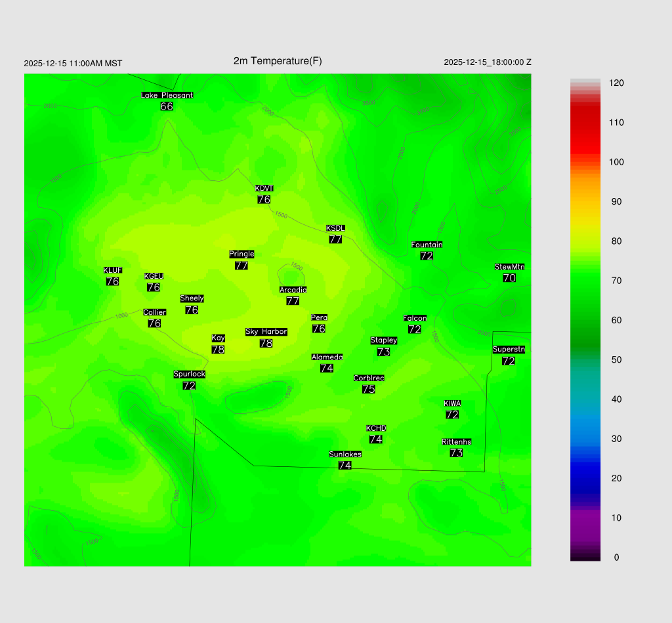Viewport: 672px width, 623px height.
Task: Click the Arcadia station label
Action: (293, 290)
